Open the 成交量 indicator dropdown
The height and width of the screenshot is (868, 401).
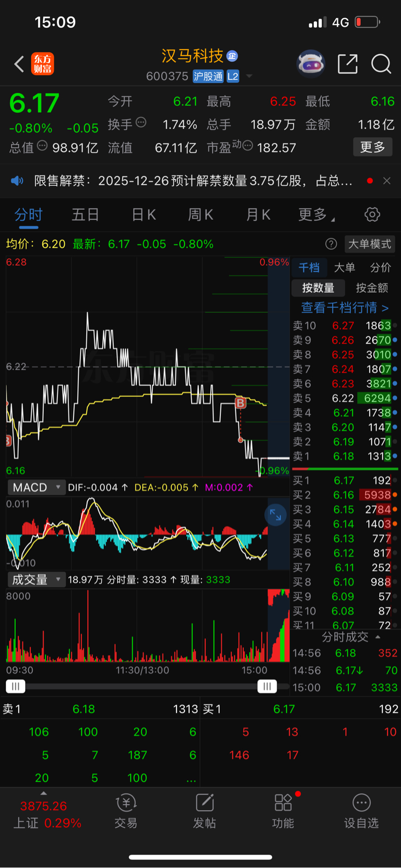coord(37,579)
